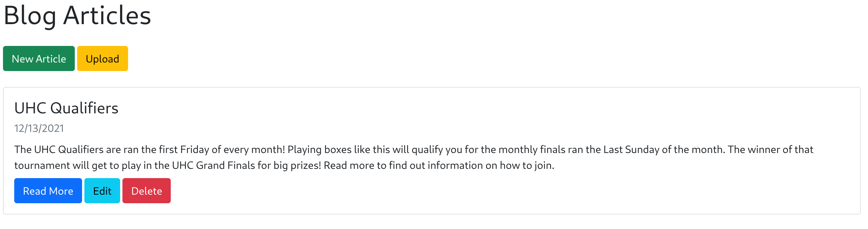Remove the article dated 12/13/2021

(x=147, y=191)
